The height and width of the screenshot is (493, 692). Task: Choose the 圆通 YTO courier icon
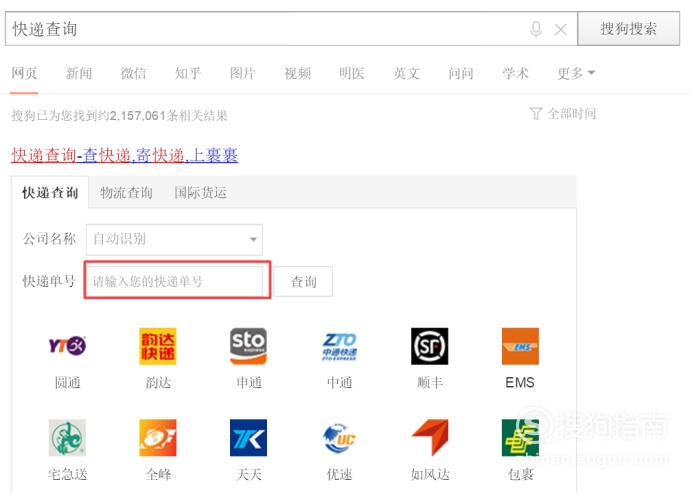point(67,346)
